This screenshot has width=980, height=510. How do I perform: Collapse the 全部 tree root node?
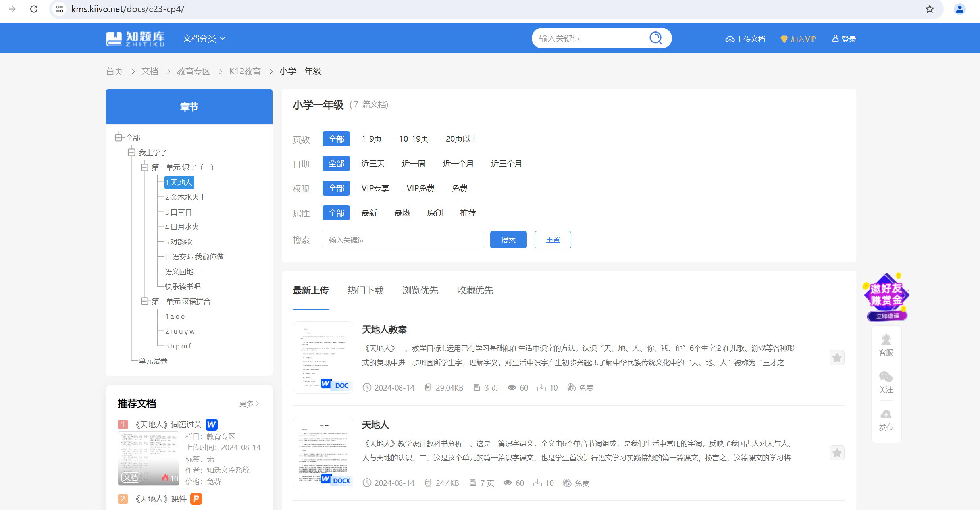118,137
